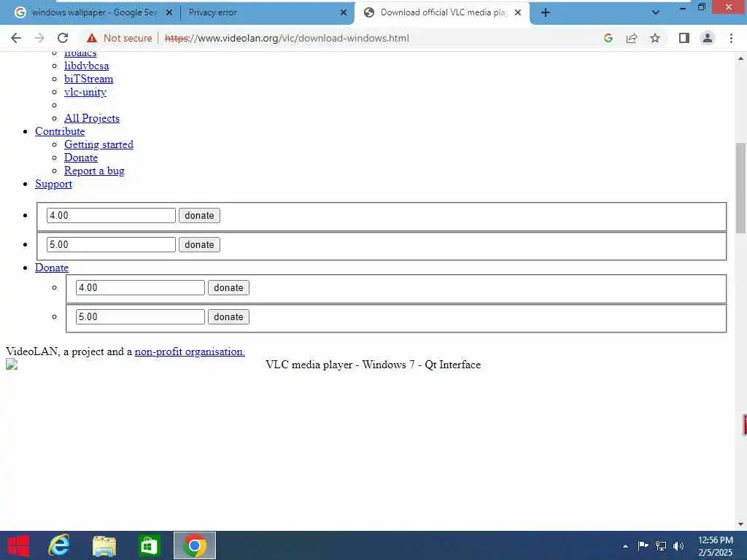The image size is (747, 560).
Task: Click donate button beside first 5.00 field
Action: [199, 244]
